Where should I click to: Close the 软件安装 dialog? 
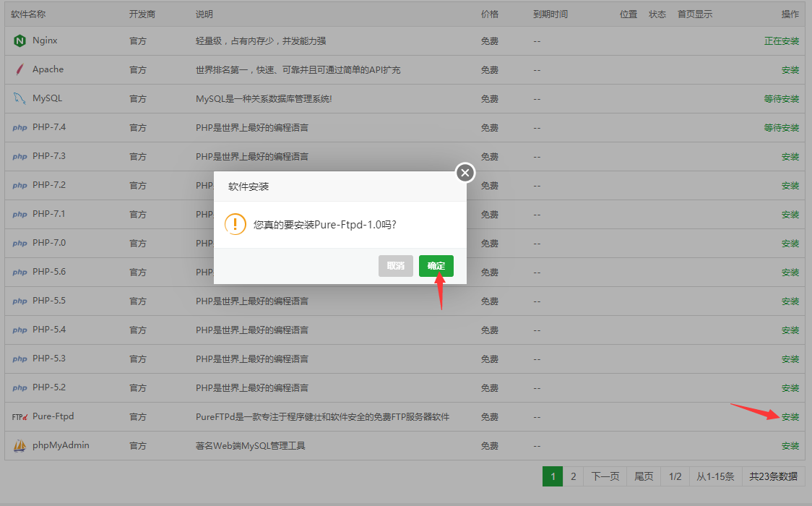[465, 172]
